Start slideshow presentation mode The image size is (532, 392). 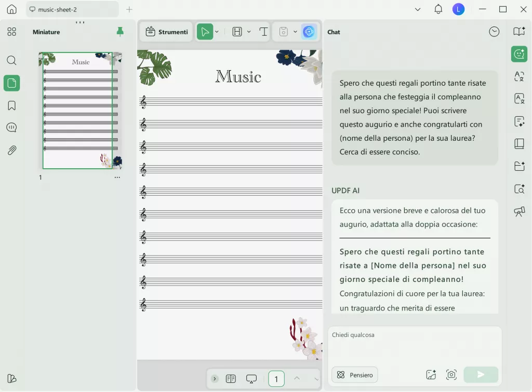[251, 379]
